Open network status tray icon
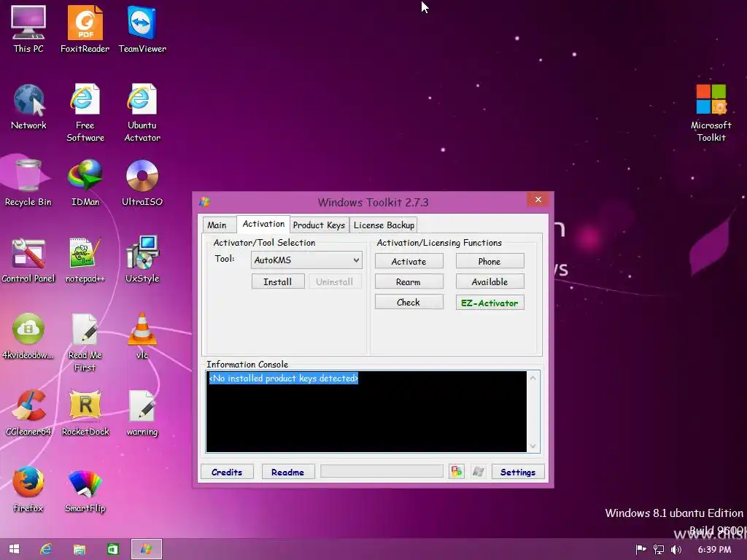747x560 pixels. 659,550
